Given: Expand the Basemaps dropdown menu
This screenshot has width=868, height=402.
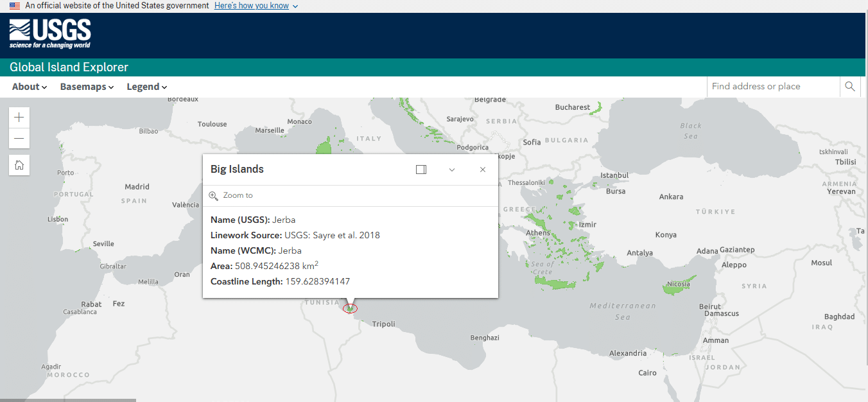Looking at the screenshot, I should (87, 87).
